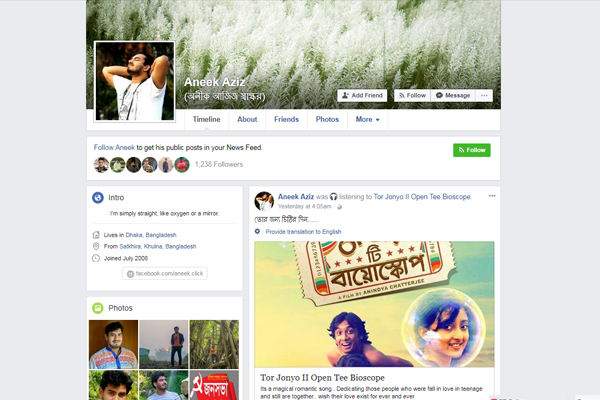Click the I'm simply straight intro bio text
The width and height of the screenshot is (600, 400).
(165, 214)
